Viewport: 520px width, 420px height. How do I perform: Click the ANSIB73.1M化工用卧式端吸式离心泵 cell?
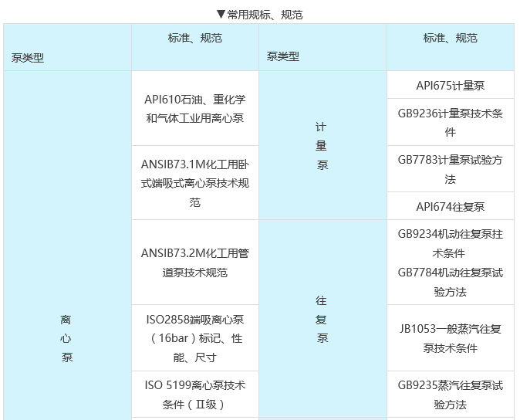click(x=194, y=183)
